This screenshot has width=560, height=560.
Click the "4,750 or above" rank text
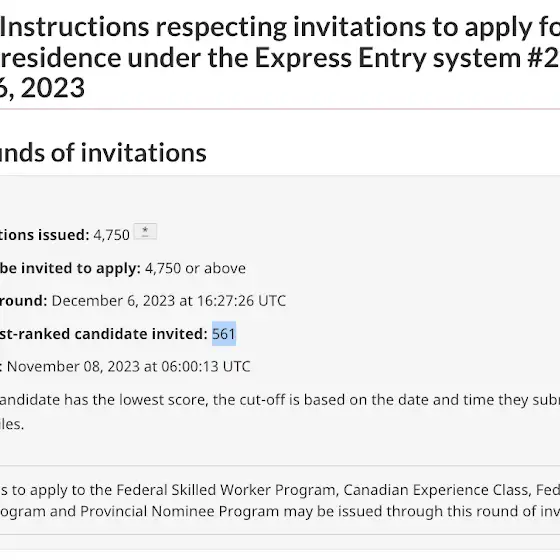pyautogui.click(x=195, y=268)
